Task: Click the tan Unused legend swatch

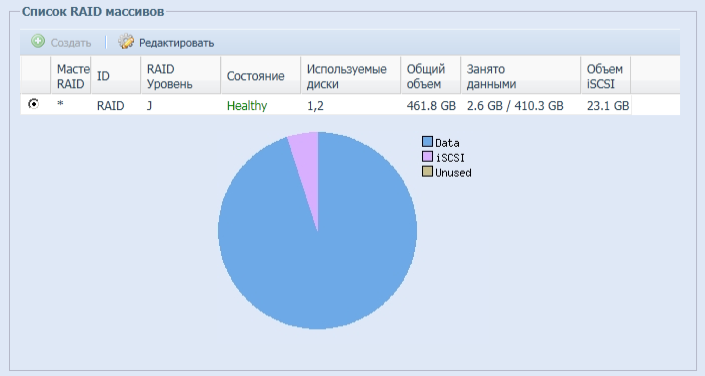Action: pyautogui.click(x=427, y=172)
